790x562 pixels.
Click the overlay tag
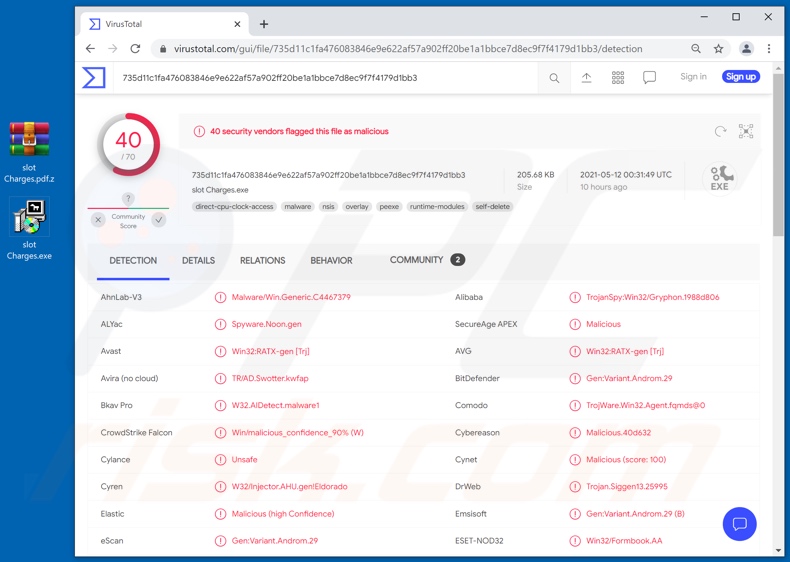[357, 207]
